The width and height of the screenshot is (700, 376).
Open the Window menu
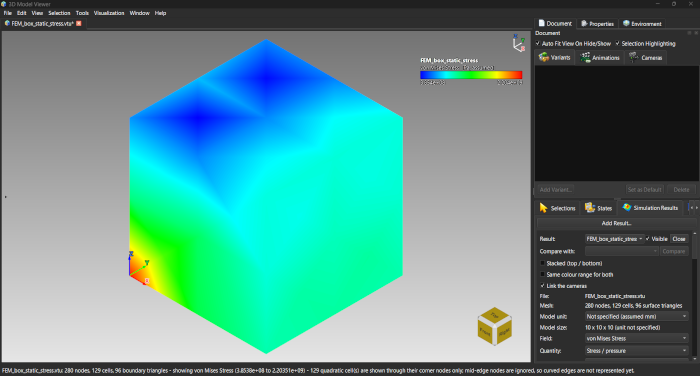coord(139,13)
